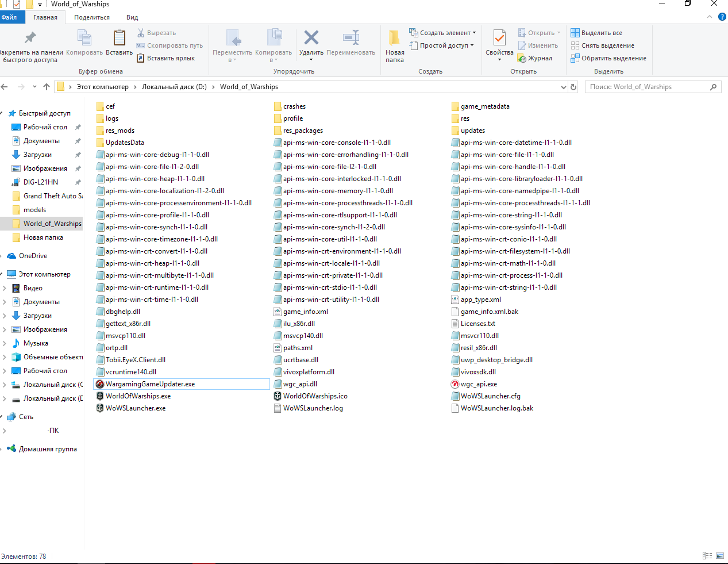Collapse the ribbon with chevron arrow
This screenshot has height=564, width=728.
(710, 17)
